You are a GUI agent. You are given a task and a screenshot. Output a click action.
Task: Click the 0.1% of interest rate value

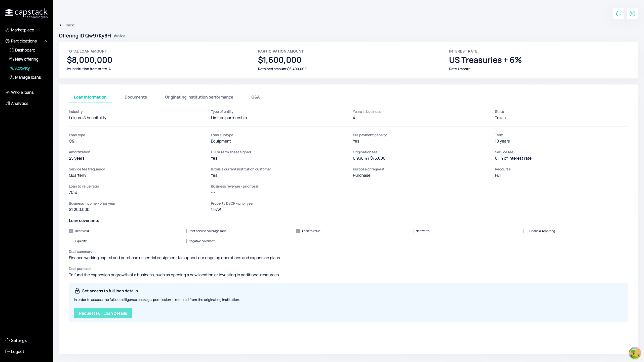pyautogui.click(x=513, y=158)
